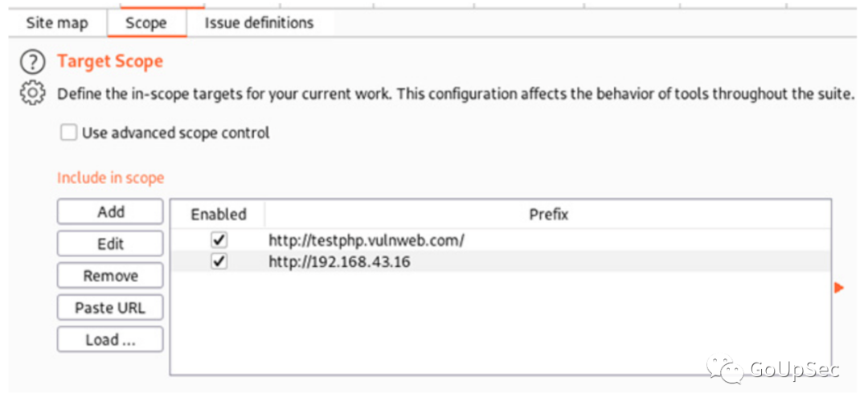This screenshot has height=410, width=868.
Task: Enable Use advanced scope control checkbox
Action: pyautogui.click(x=68, y=133)
